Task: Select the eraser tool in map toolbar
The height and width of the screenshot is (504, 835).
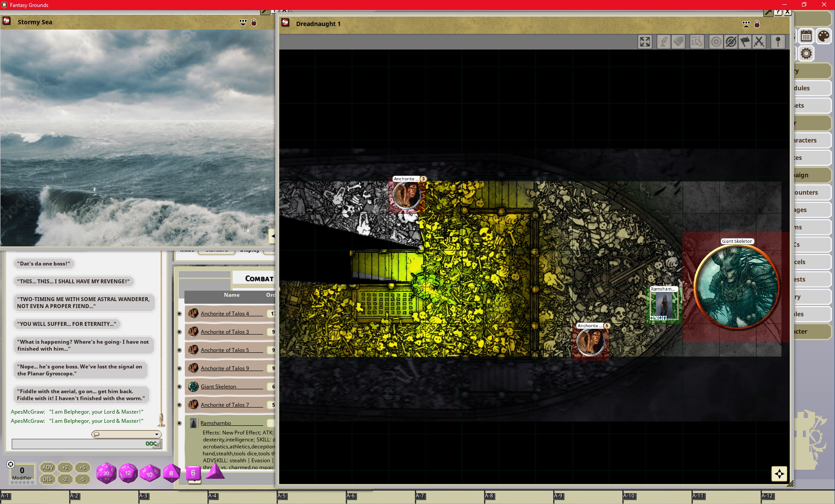Action: [x=678, y=42]
